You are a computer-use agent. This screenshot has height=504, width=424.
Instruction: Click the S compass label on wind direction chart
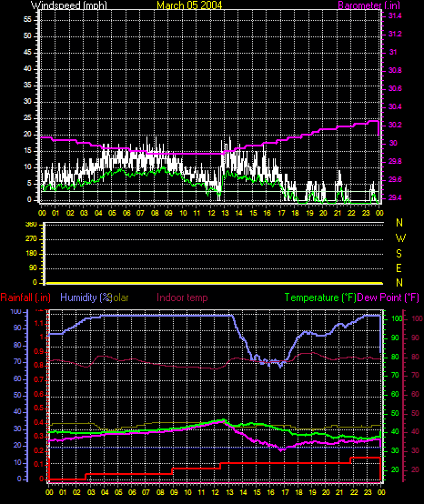[399, 254]
